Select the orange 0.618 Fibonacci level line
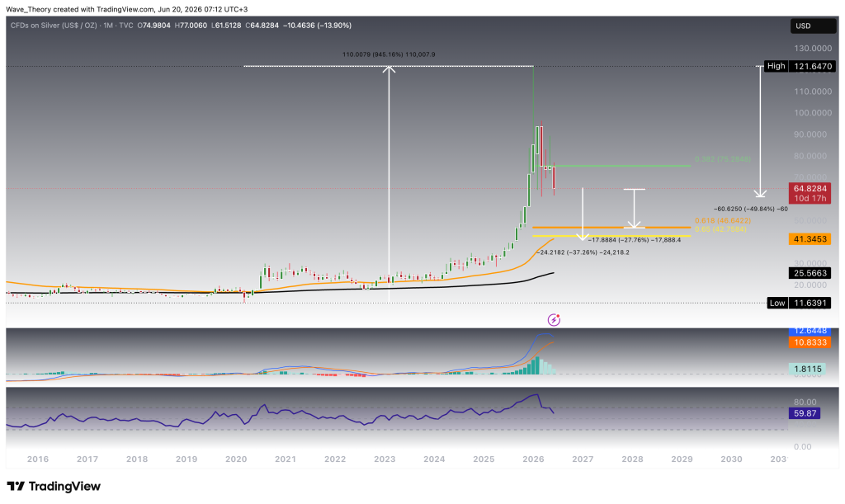The image size is (845, 504). pos(611,227)
